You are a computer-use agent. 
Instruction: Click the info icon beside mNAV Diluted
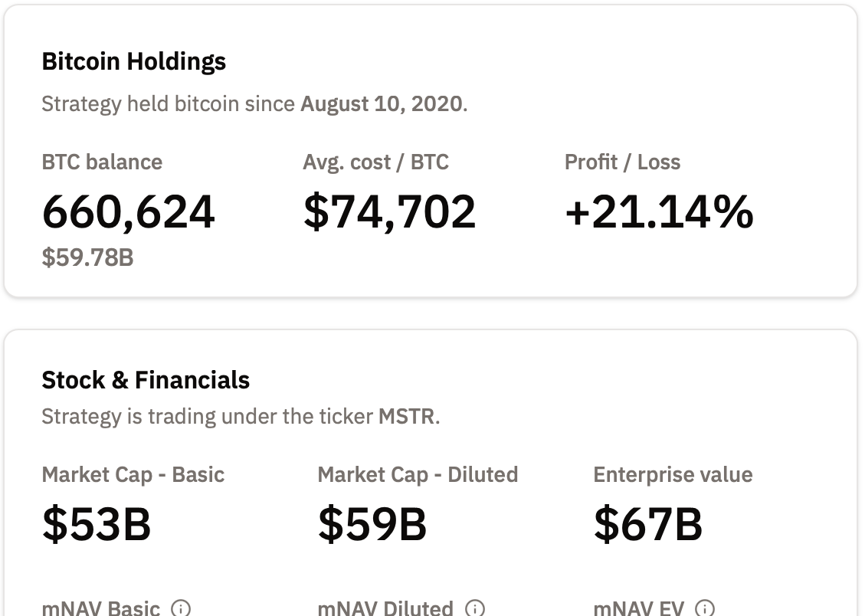[475, 609]
